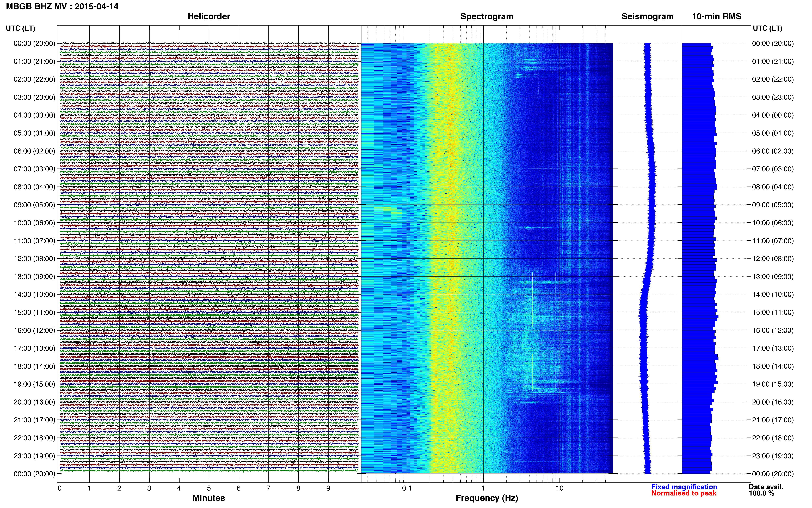Click the right '12:00 (08:00)' time label
The height and width of the screenshot is (508, 812).
coord(773,259)
